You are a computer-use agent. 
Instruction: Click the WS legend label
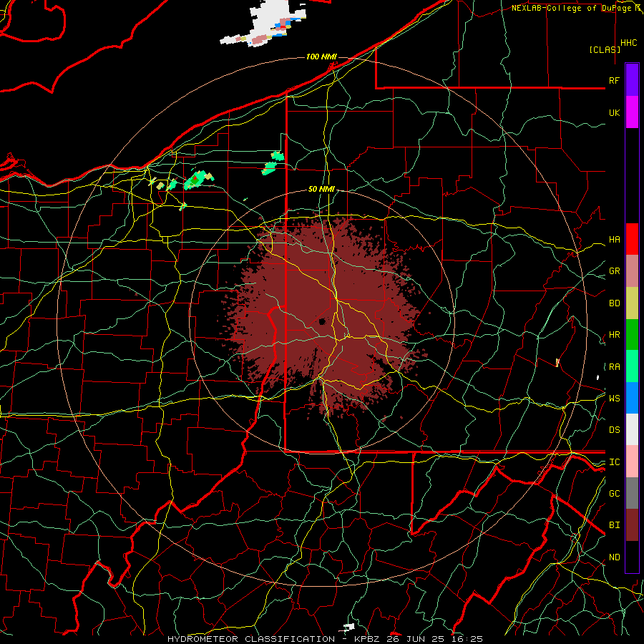click(614, 398)
